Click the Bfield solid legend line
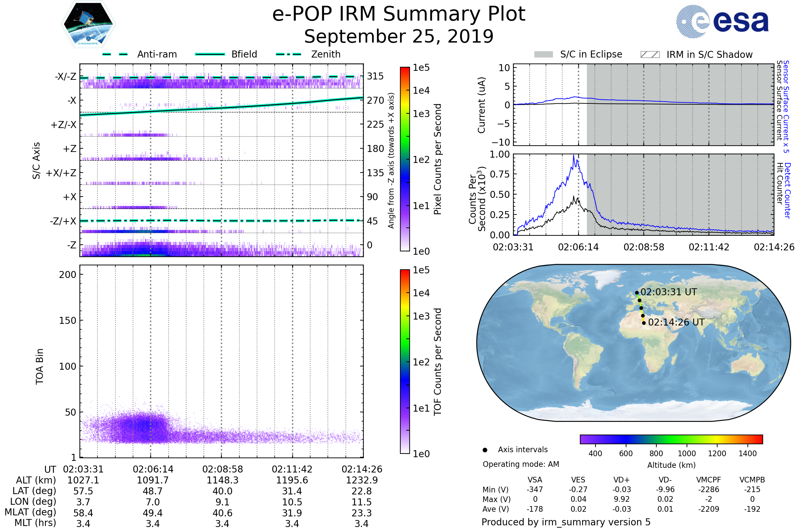 (210, 54)
